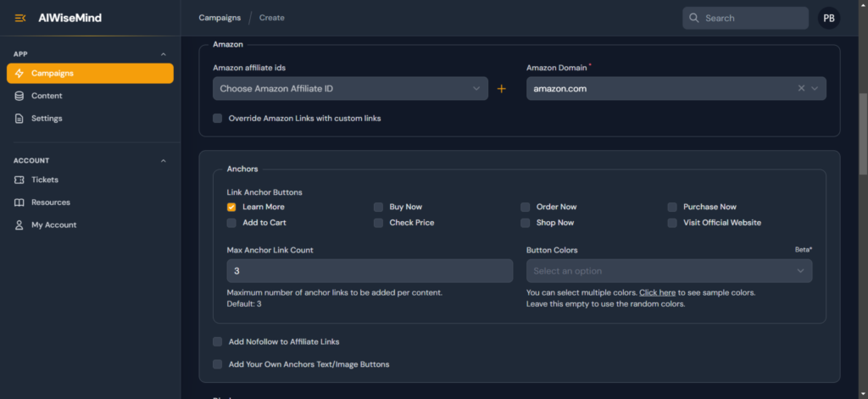
Task: Open Tickets in the sidebar
Action: pos(90,180)
